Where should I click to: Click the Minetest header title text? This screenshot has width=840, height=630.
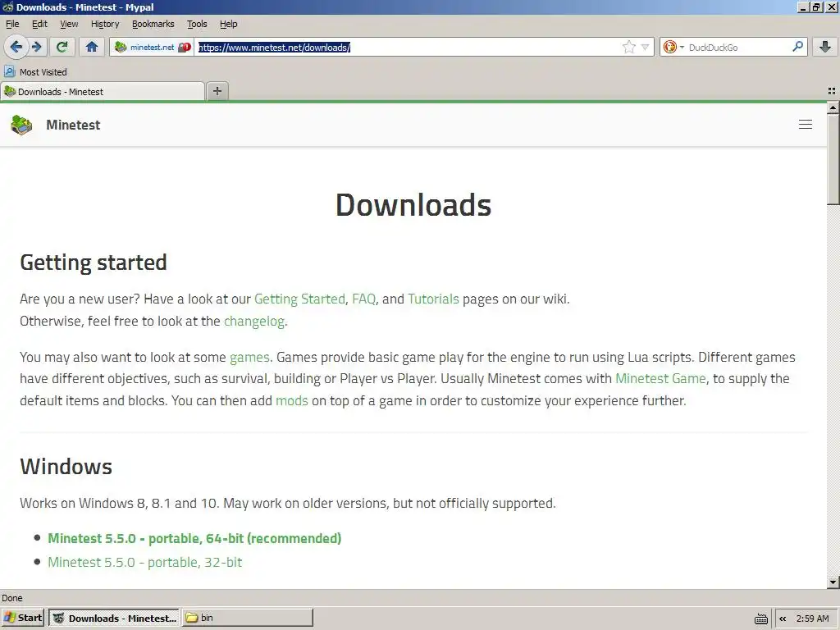tap(73, 125)
